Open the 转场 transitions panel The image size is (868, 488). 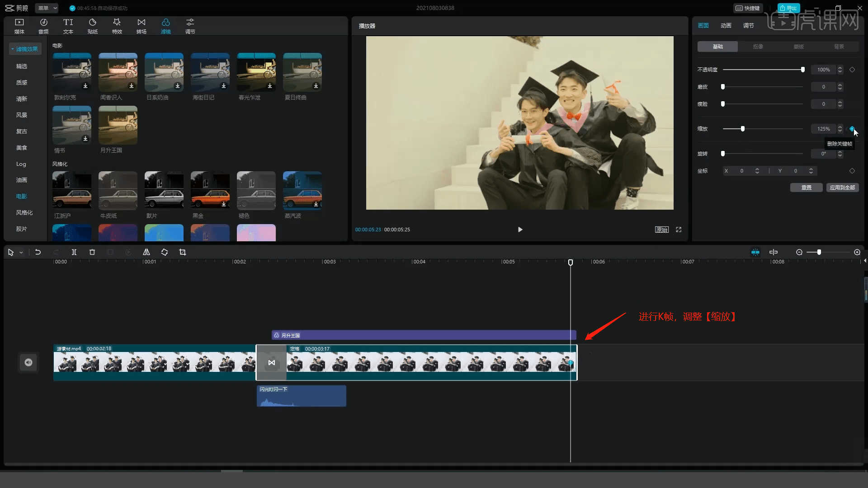(142, 26)
